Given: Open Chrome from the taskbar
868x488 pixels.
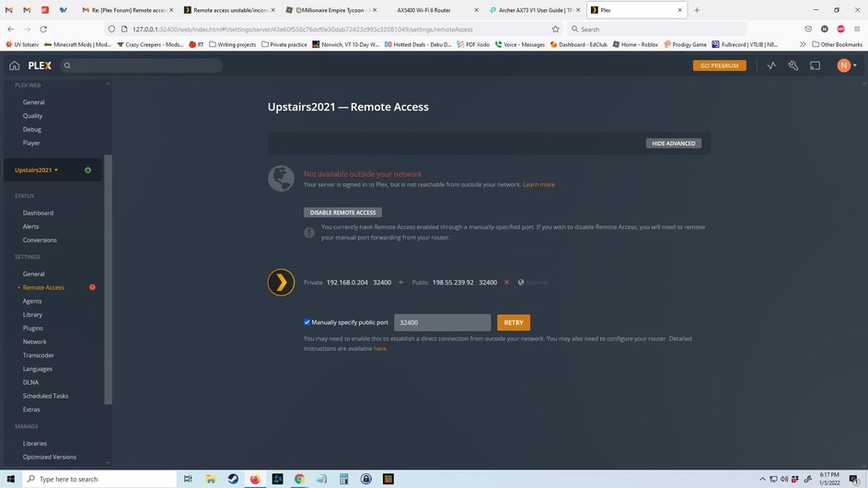Looking at the screenshot, I should pyautogui.click(x=299, y=479).
